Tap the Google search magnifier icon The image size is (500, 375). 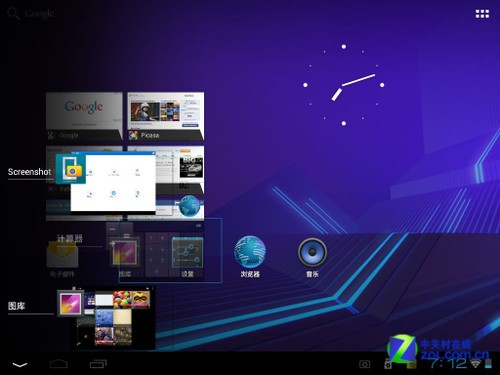(x=13, y=14)
